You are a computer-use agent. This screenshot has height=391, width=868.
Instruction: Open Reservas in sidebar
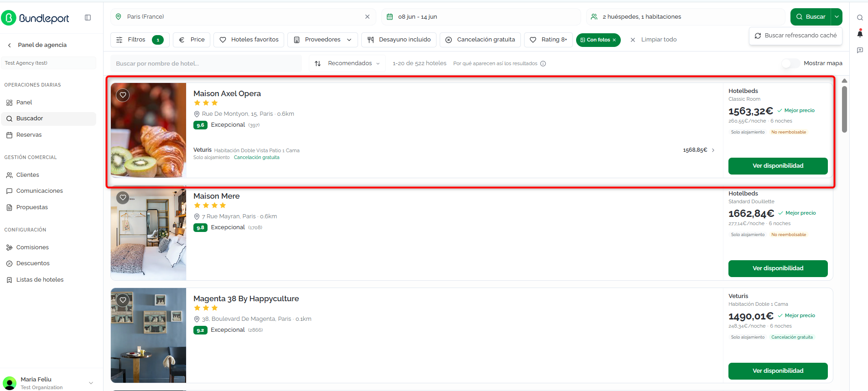coord(48,135)
